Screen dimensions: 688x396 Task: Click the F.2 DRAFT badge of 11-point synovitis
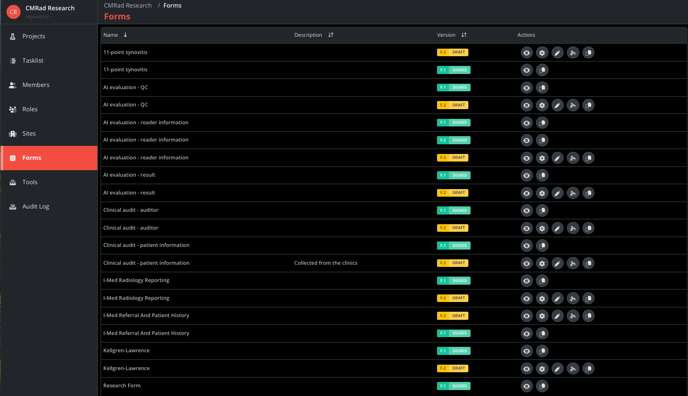[452, 52]
